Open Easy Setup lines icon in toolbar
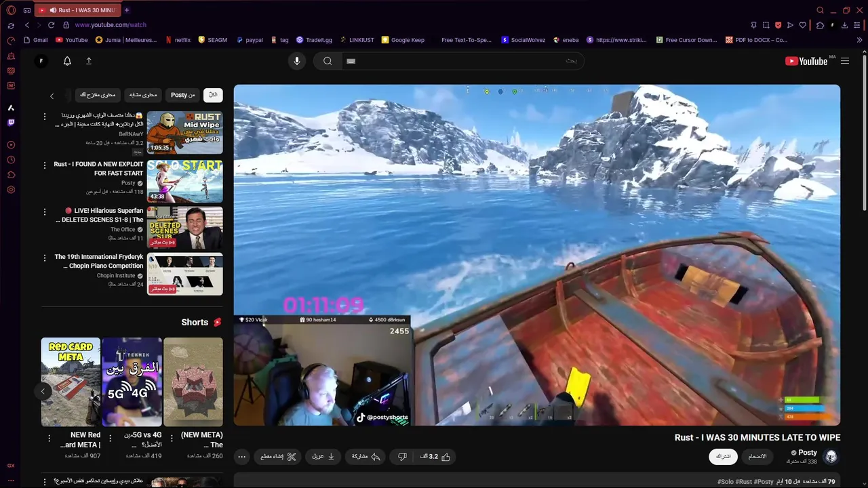This screenshot has width=868, height=488. (x=857, y=25)
